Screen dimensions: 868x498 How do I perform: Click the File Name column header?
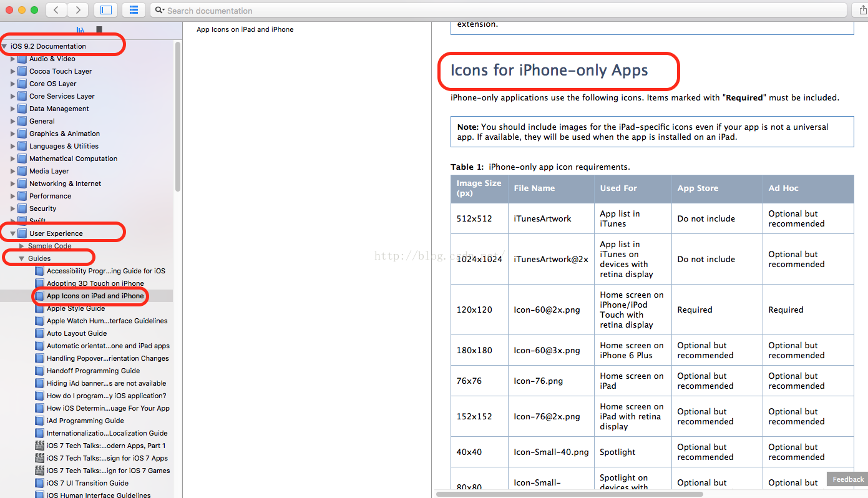click(x=551, y=188)
